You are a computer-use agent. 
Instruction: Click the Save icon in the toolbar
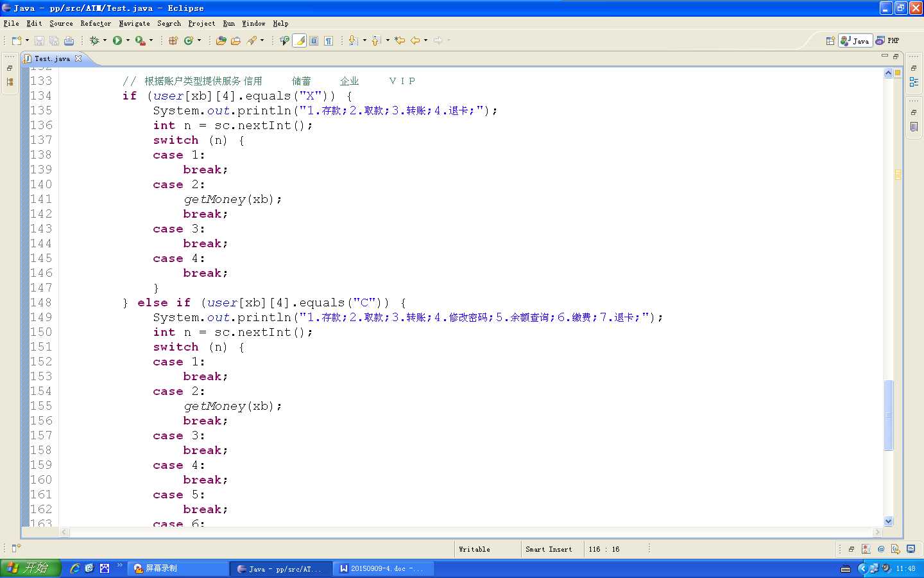coord(39,40)
